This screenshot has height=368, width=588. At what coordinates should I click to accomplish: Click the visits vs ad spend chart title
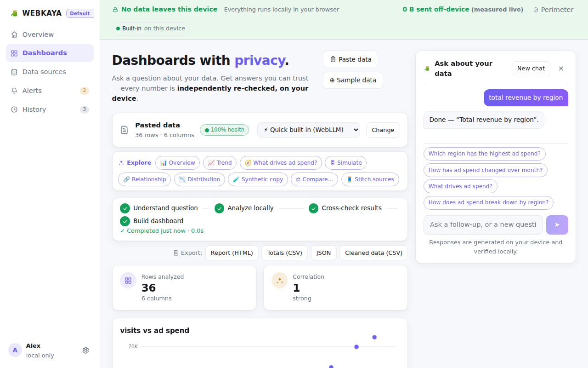tap(154, 331)
